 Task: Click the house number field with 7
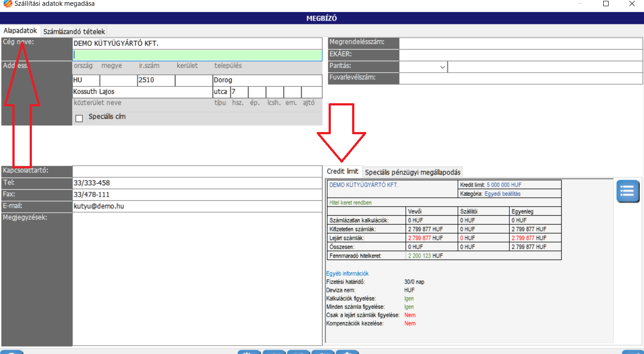tap(239, 92)
